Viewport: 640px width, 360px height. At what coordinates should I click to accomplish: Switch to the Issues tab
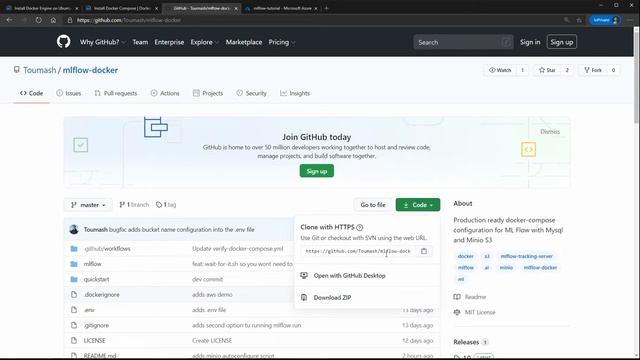[69, 93]
